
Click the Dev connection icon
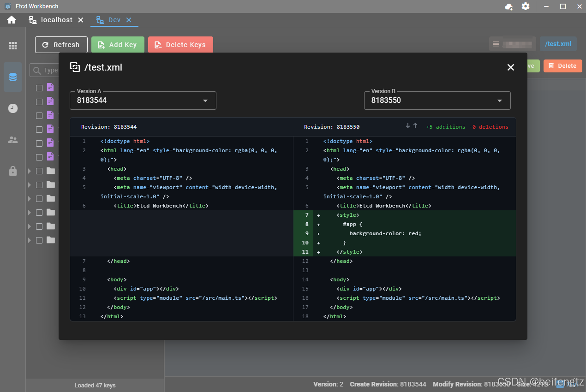coord(100,20)
